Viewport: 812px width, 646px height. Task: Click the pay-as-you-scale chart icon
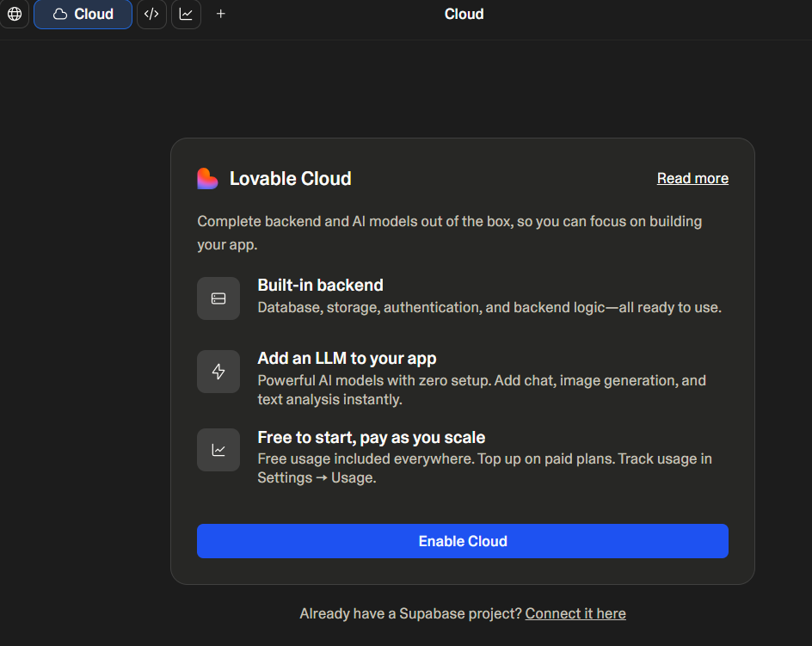(218, 450)
